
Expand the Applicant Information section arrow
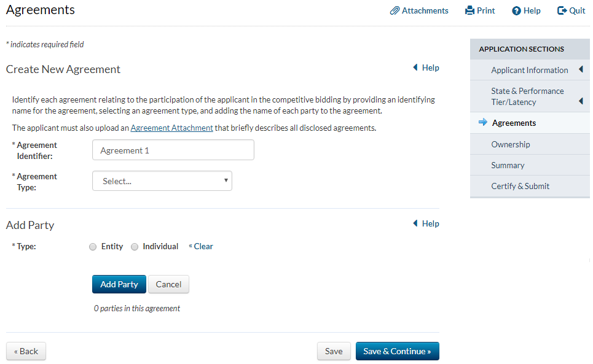[581, 70]
